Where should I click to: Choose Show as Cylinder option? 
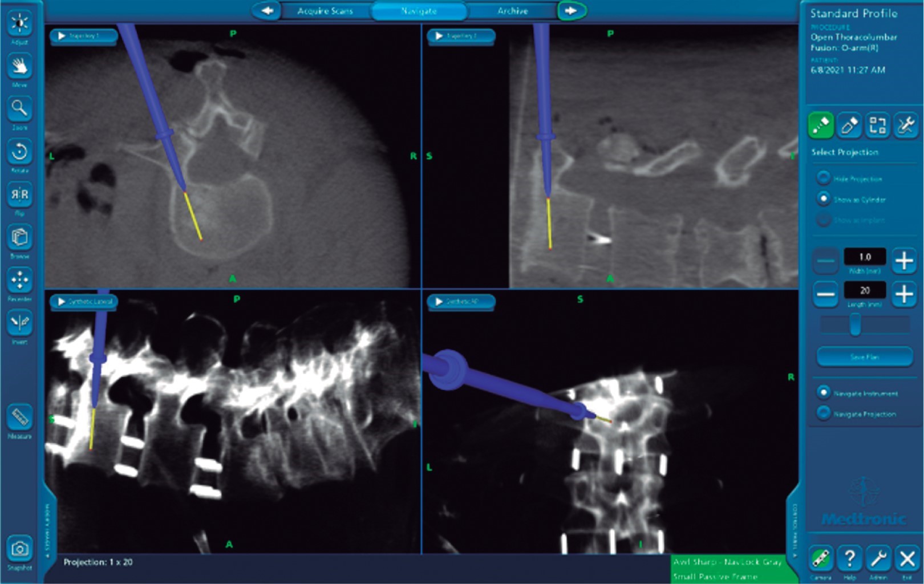[x=823, y=199]
